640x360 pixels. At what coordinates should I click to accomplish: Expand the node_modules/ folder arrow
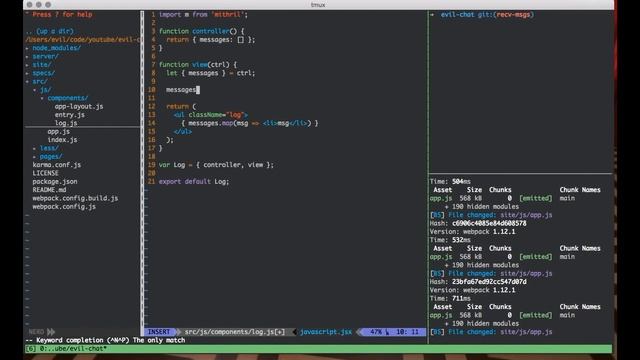click(27, 48)
